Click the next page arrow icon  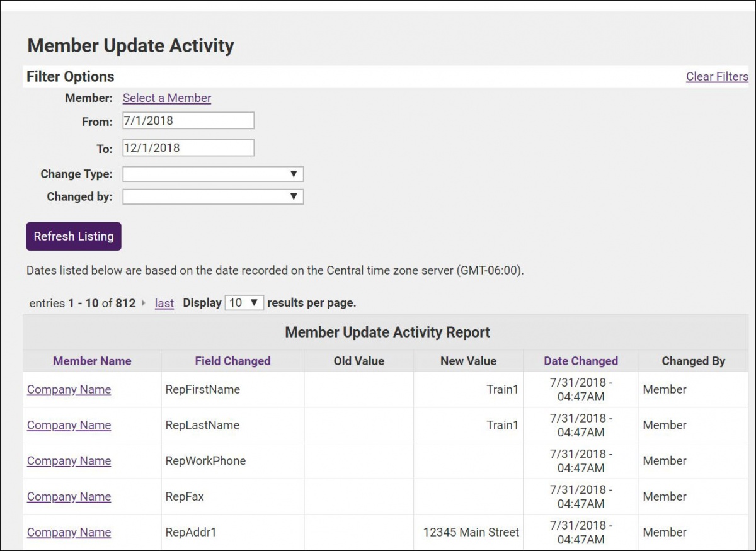tap(144, 303)
